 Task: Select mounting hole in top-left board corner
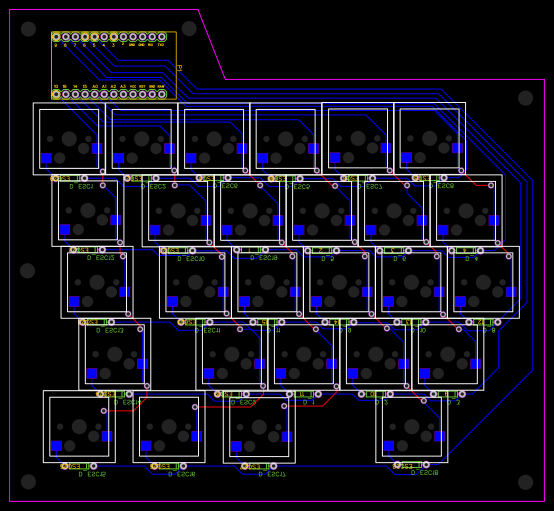(28, 29)
